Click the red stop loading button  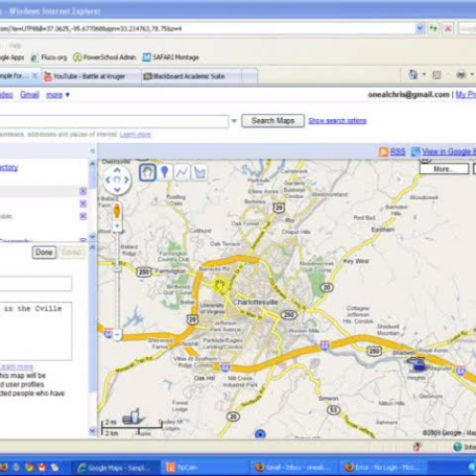point(447,29)
